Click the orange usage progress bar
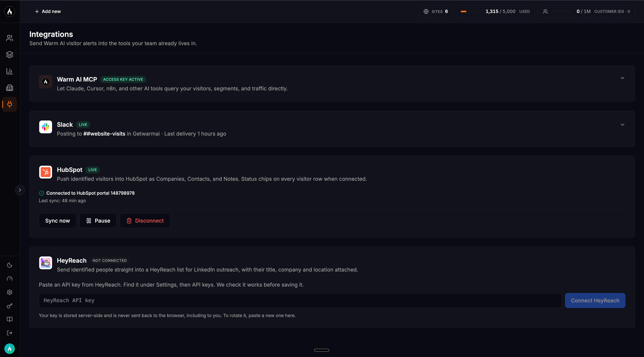 click(x=471, y=11)
